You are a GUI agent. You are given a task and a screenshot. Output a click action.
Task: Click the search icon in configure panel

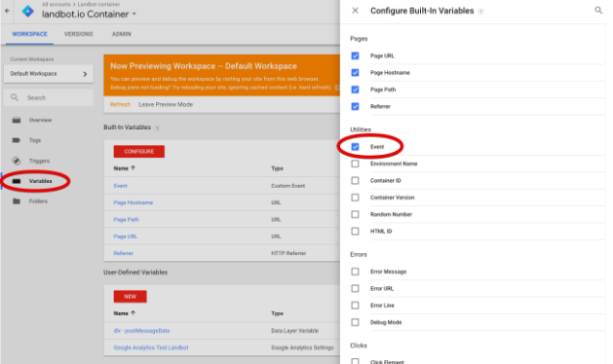[598, 10]
